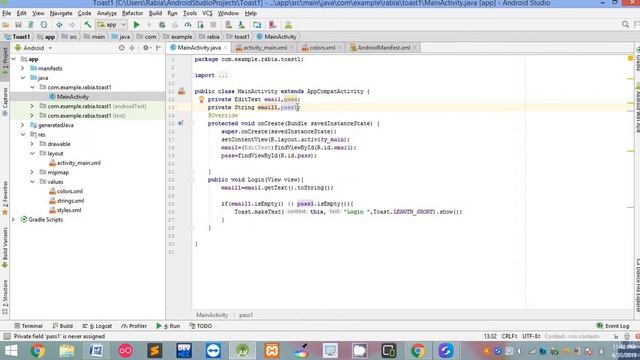This screenshot has width=640, height=360.
Task: Open the Refactor menu
Action: [132, 13]
